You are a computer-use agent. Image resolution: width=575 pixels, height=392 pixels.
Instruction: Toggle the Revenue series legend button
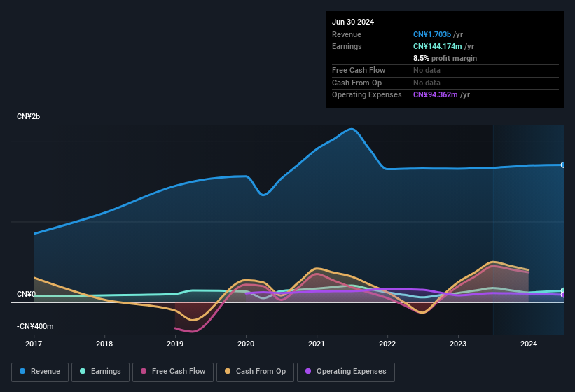(40, 372)
